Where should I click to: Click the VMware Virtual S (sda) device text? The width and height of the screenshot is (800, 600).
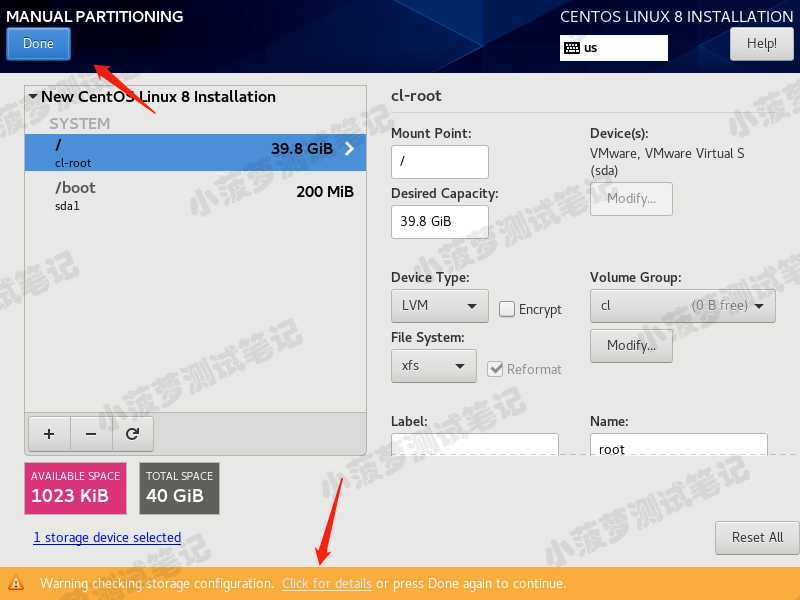(667, 161)
